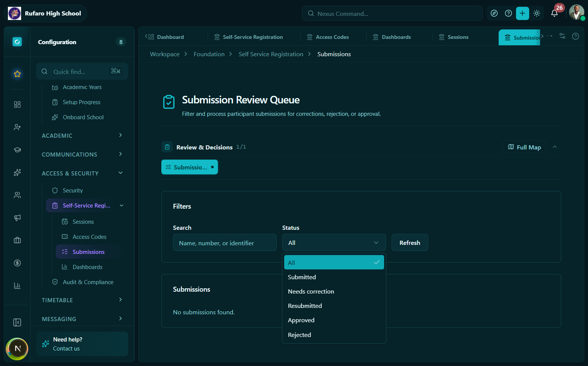The width and height of the screenshot is (588, 366).
Task: Focus the Nexus Command search box
Action: pyautogui.click(x=392, y=14)
